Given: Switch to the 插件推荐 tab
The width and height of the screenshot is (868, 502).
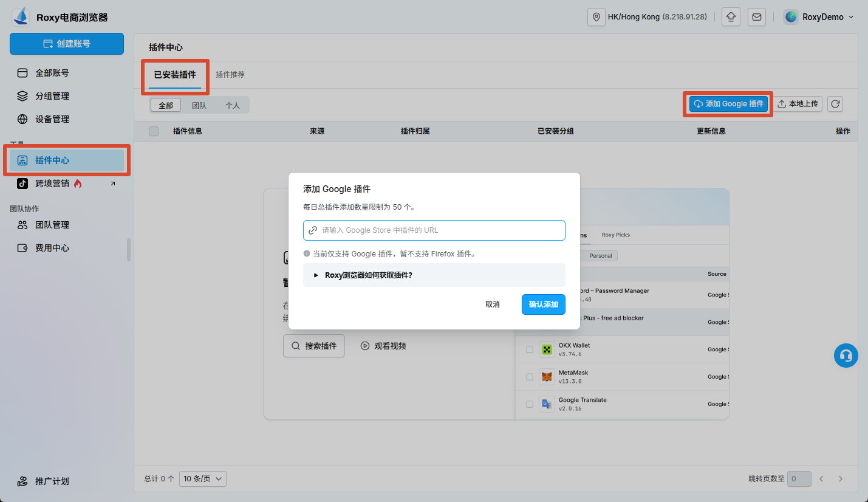Looking at the screenshot, I should tap(230, 75).
